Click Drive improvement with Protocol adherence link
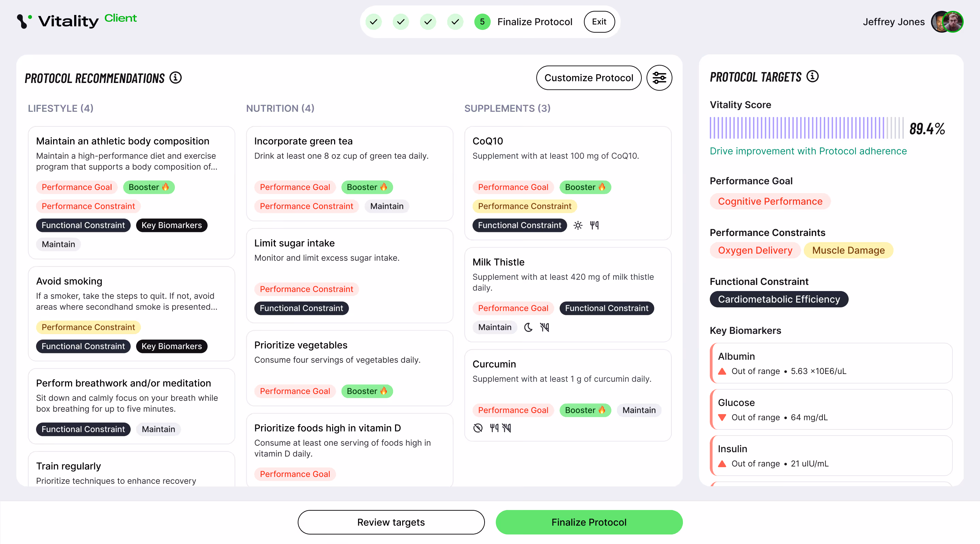The height and width of the screenshot is (544, 980). tap(808, 151)
